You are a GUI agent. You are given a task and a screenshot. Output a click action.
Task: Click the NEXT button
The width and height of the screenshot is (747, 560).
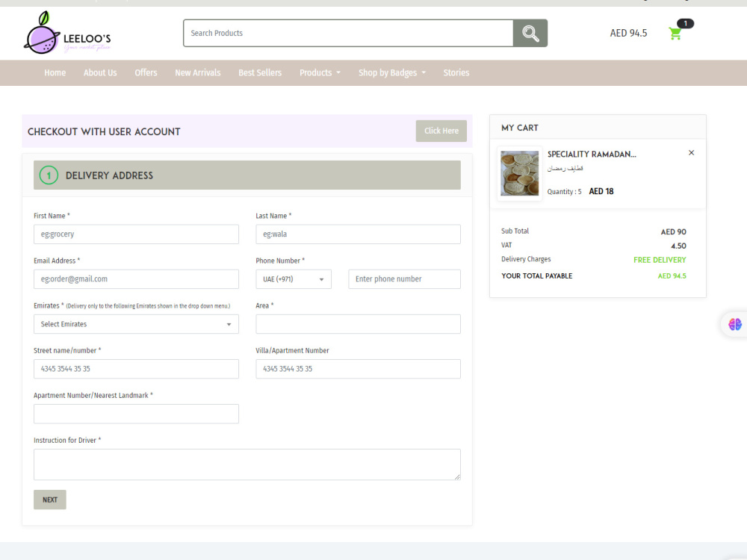[50, 500]
